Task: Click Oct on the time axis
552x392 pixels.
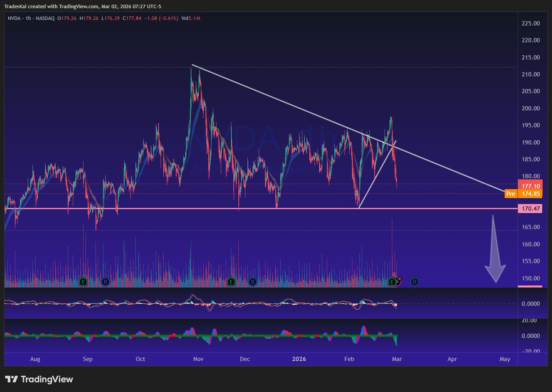Action: [x=140, y=359]
